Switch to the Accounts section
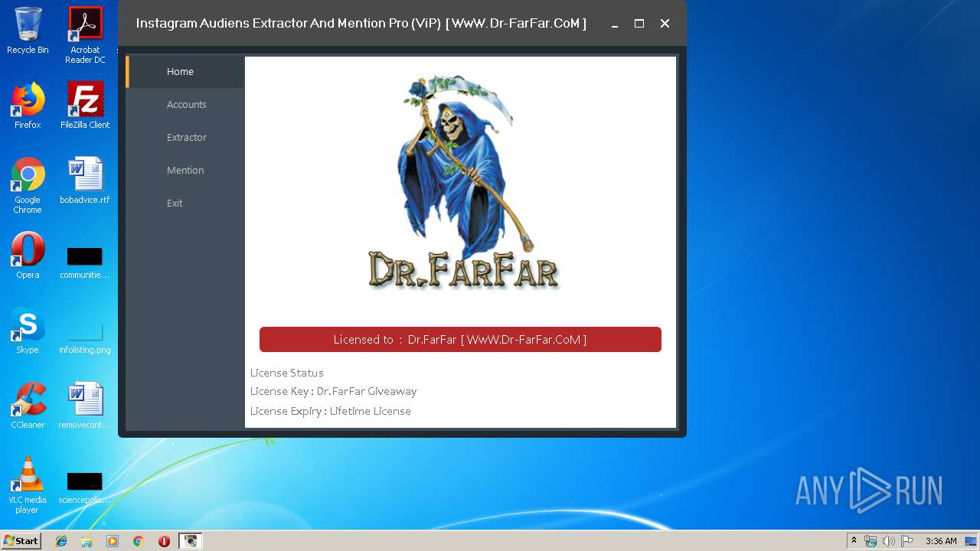This screenshot has height=551, width=980. point(185,105)
